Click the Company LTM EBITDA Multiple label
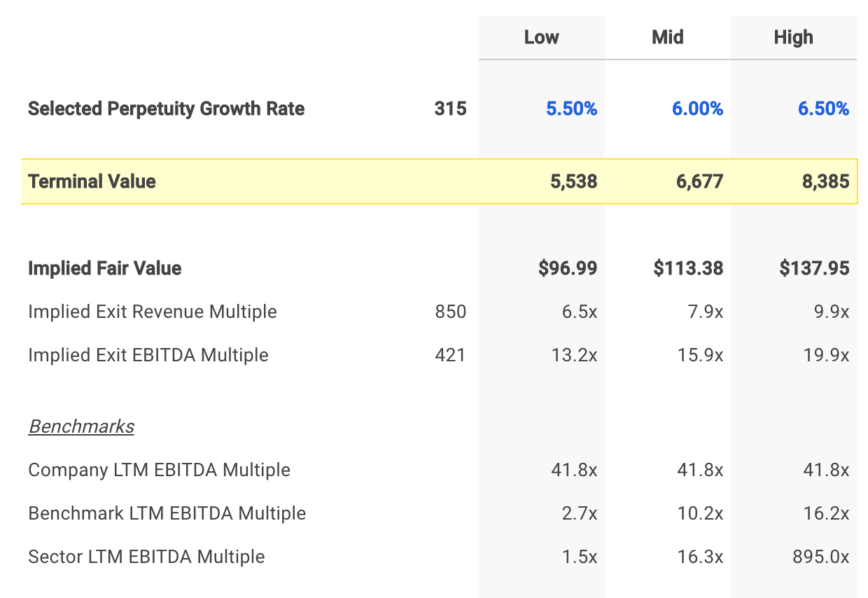Viewport: 868px width, 598px height. pyautogui.click(x=159, y=470)
